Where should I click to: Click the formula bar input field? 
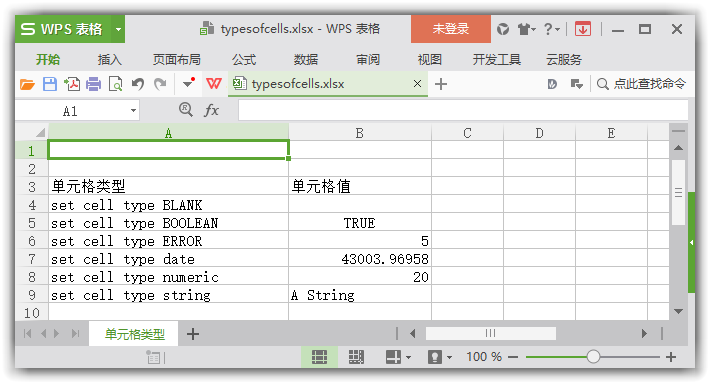pos(463,110)
